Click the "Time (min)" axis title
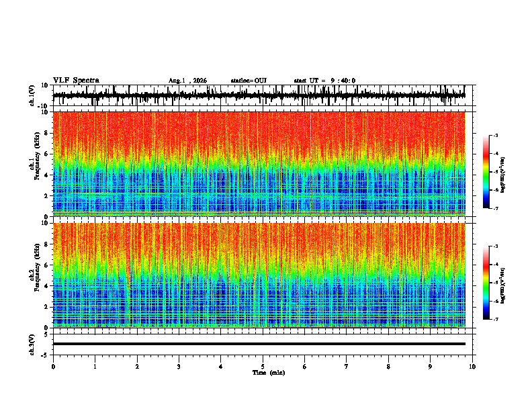 pos(269,373)
